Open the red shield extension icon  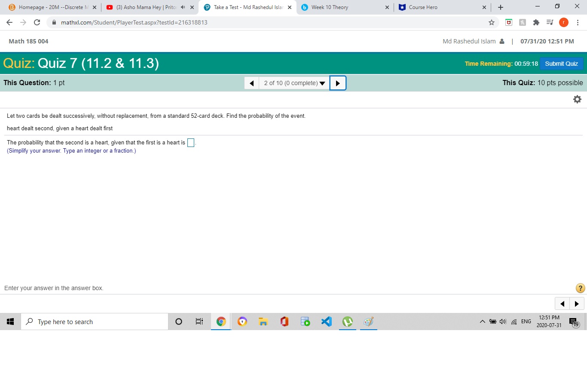[509, 22]
